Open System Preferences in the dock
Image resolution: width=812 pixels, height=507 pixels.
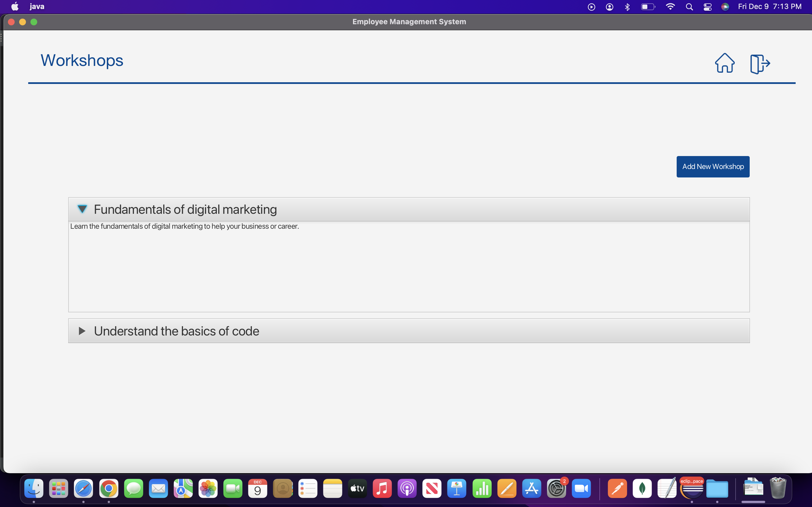point(556,489)
